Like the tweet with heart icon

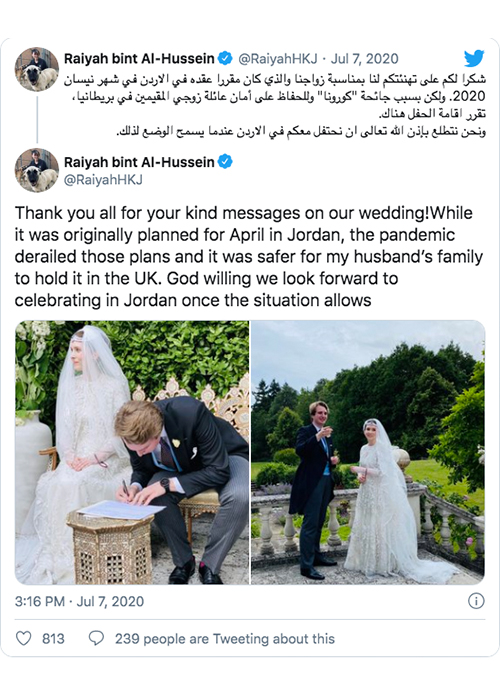24,638
